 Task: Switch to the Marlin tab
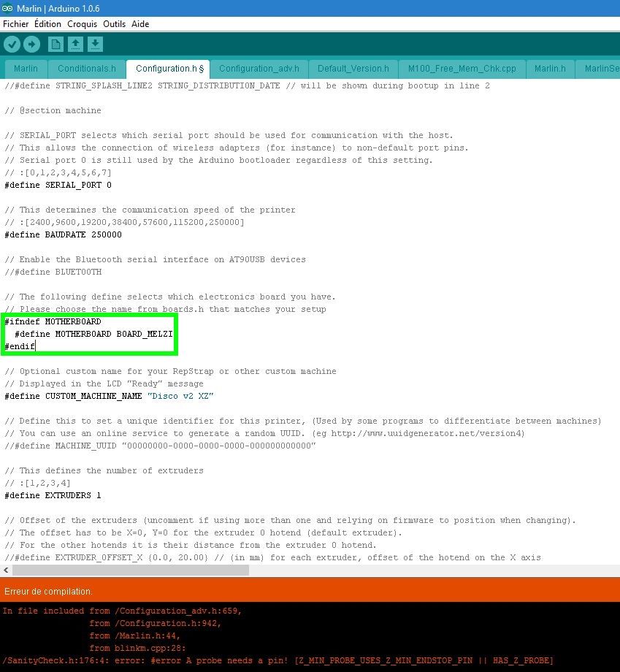click(x=26, y=69)
